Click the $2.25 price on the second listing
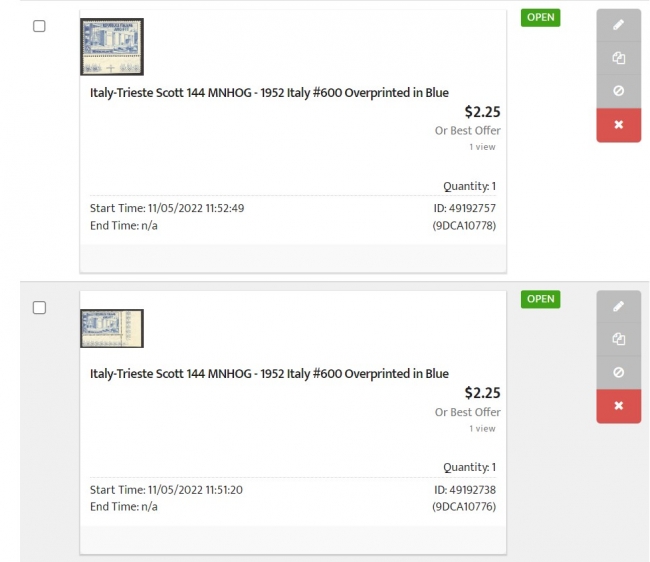 (483, 393)
